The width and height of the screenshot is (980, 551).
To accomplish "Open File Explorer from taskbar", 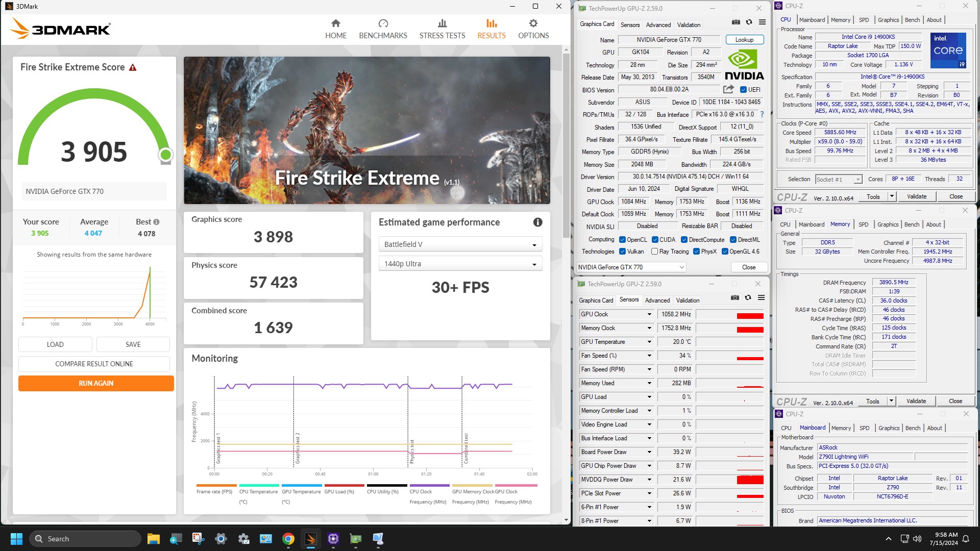I will click(x=153, y=539).
